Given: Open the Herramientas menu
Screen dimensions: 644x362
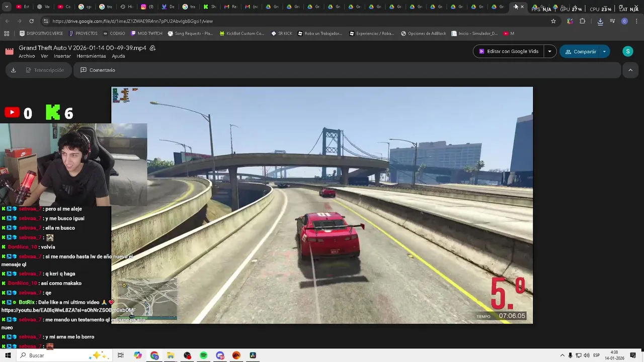Looking at the screenshot, I should (x=91, y=56).
